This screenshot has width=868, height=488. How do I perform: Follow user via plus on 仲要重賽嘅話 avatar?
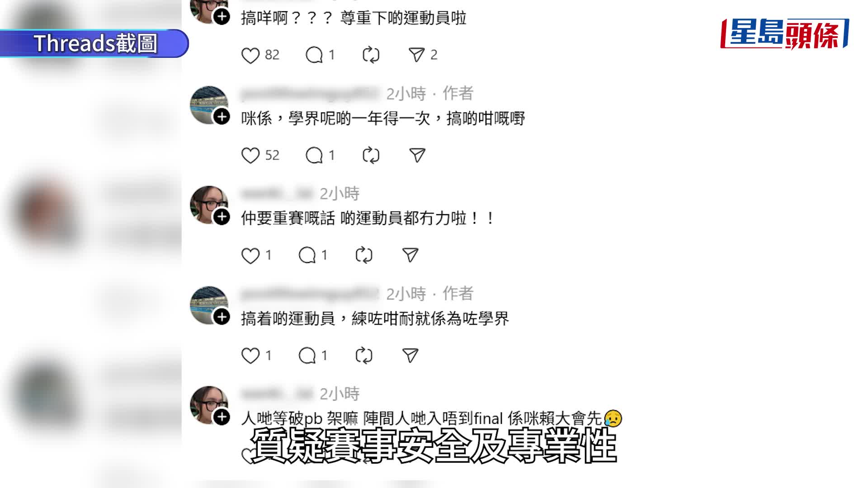coord(222,217)
